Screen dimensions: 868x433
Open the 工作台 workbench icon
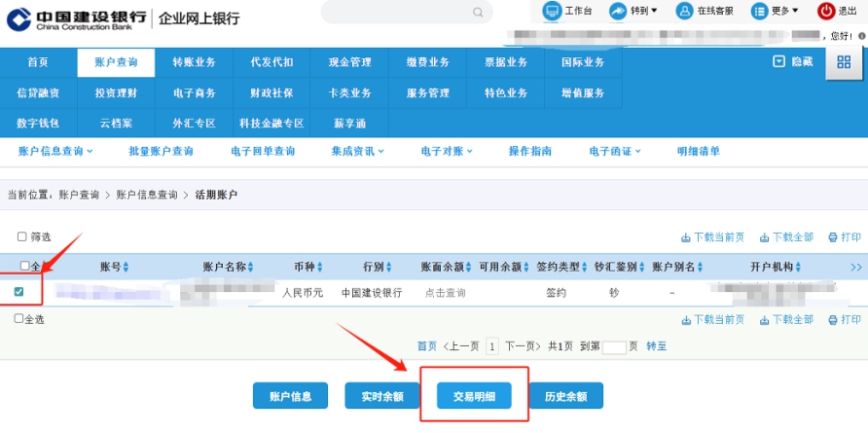pyautogui.click(x=552, y=11)
